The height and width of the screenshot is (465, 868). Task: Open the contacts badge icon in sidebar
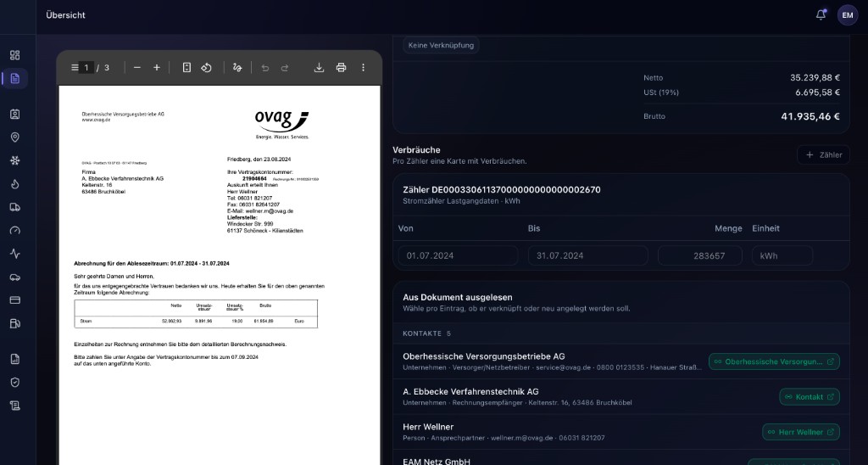(x=15, y=114)
